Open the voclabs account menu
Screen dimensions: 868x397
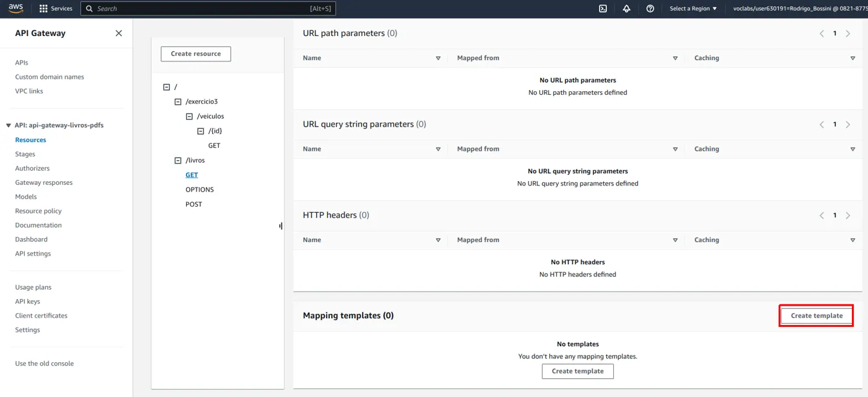pyautogui.click(x=800, y=9)
